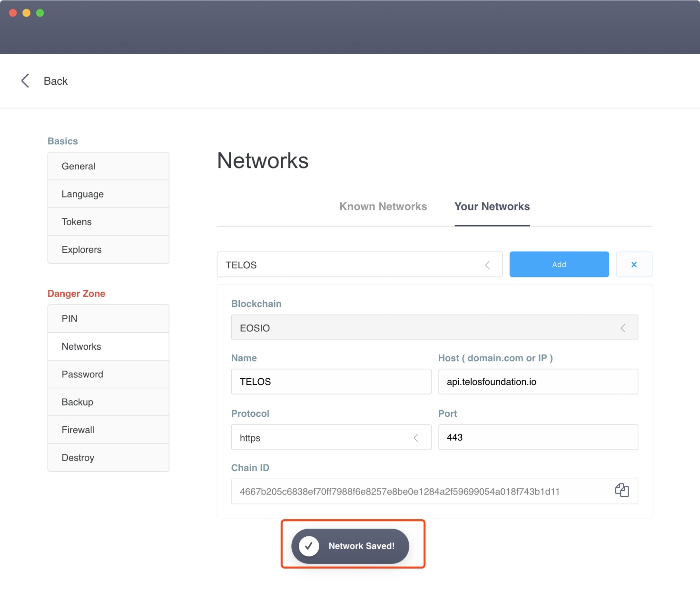Click the Networks page heading

[x=263, y=160]
